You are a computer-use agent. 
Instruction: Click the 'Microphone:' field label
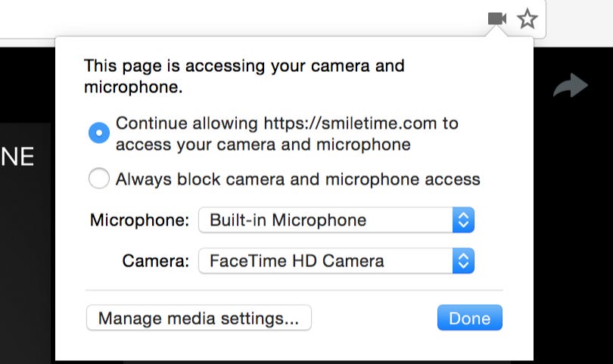[139, 221]
